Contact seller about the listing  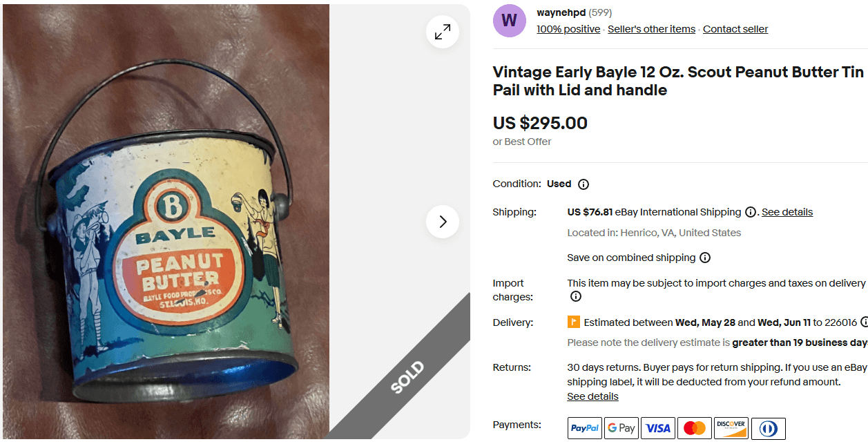(735, 29)
